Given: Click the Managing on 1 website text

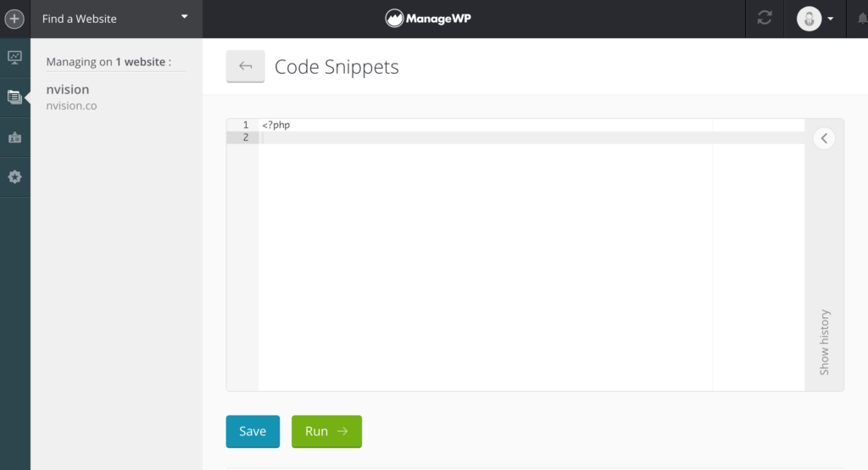Looking at the screenshot, I should click(108, 62).
